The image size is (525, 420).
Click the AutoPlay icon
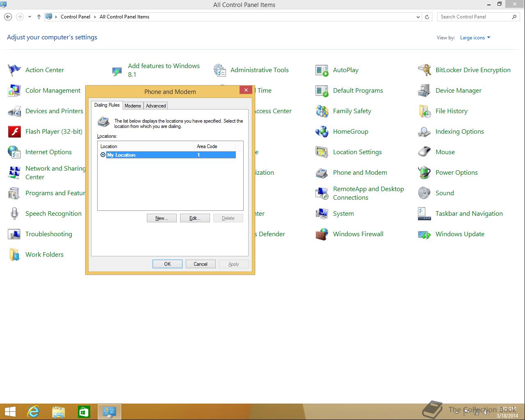[322, 70]
